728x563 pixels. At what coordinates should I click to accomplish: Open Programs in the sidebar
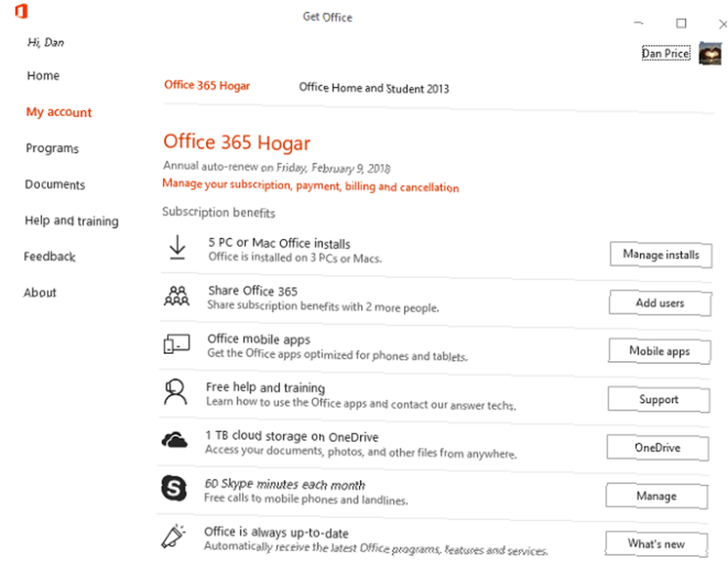coord(52,148)
